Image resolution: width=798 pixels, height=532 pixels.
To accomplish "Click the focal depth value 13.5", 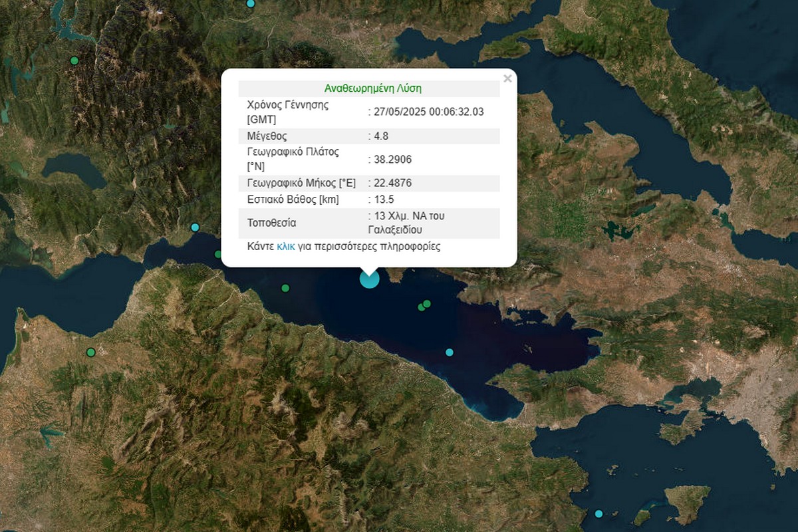I will tap(383, 200).
